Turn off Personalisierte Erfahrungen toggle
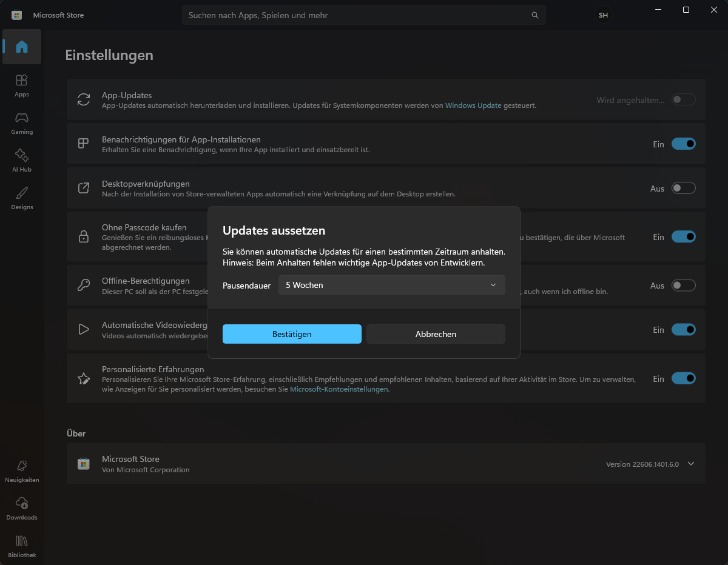728x565 pixels. (x=684, y=378)
